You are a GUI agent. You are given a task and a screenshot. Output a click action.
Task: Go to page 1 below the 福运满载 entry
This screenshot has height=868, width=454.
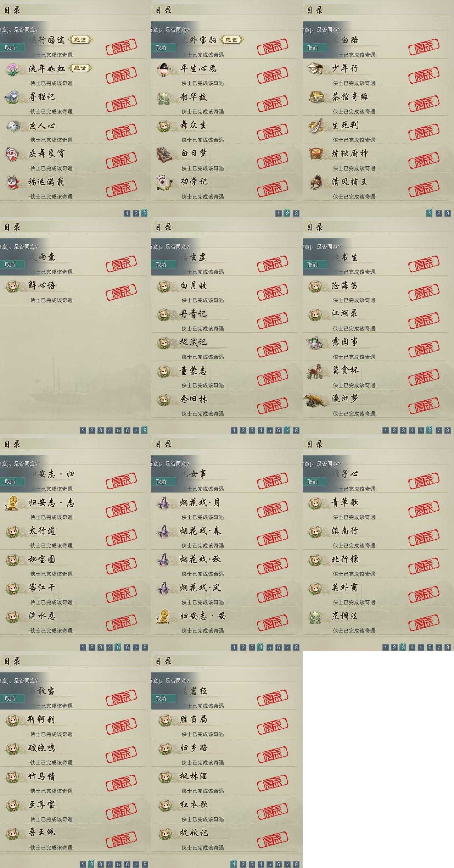click(x=127, y=213)
